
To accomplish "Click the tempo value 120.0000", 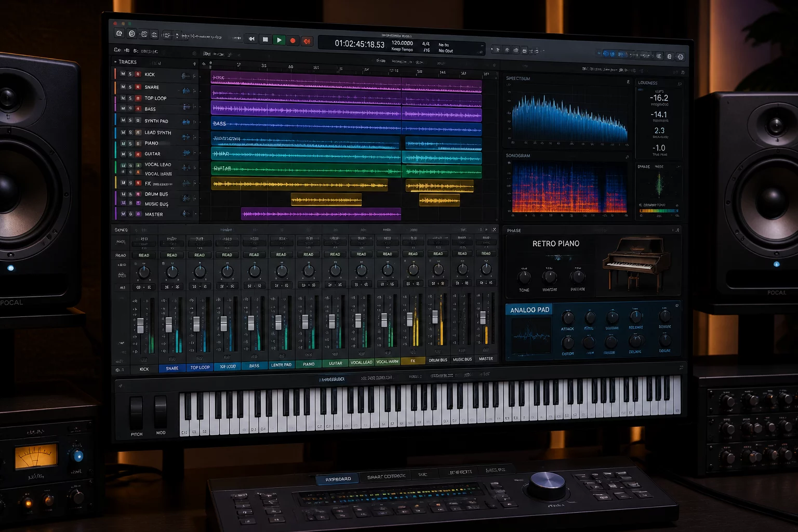I will [x=402, y=43].
